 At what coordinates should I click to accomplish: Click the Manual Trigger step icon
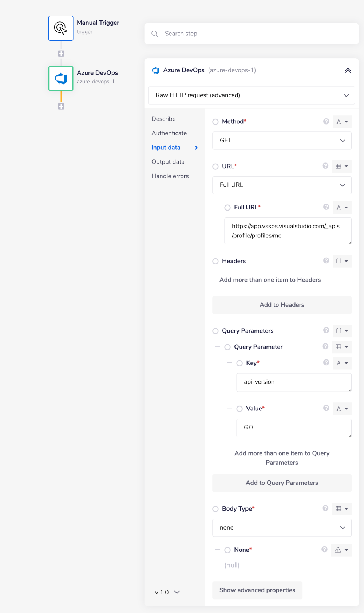[x=61, y=28]
